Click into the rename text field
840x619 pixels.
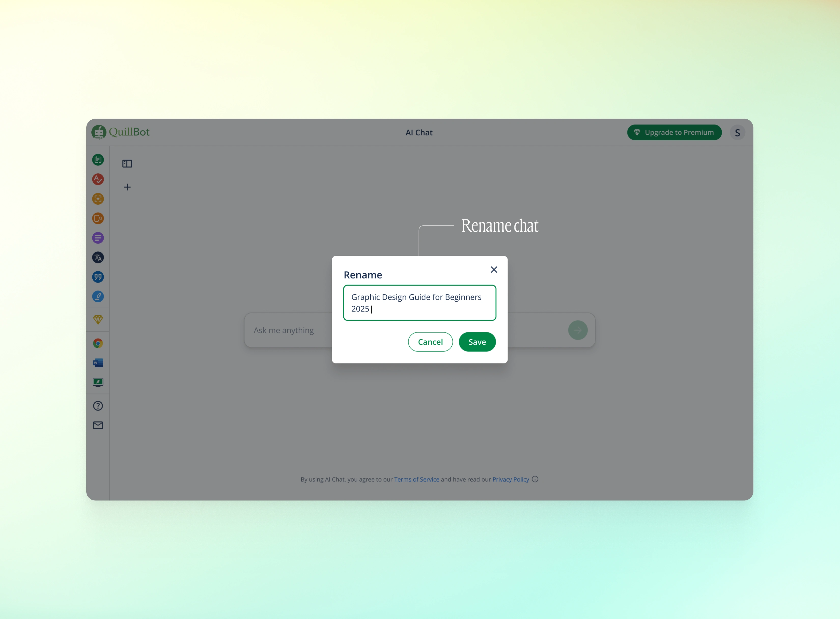tap(420, 303)
